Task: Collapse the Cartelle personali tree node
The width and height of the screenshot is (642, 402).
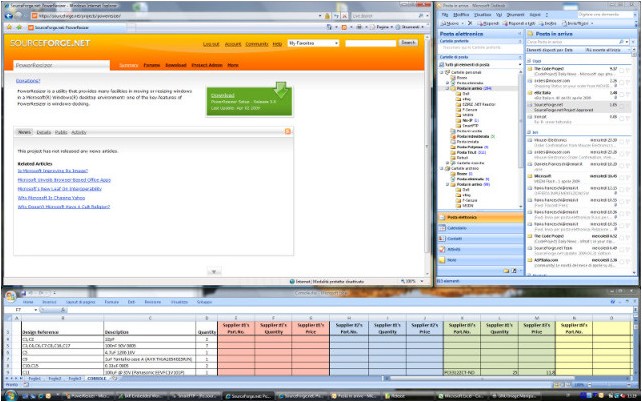Action: (442, 72)
